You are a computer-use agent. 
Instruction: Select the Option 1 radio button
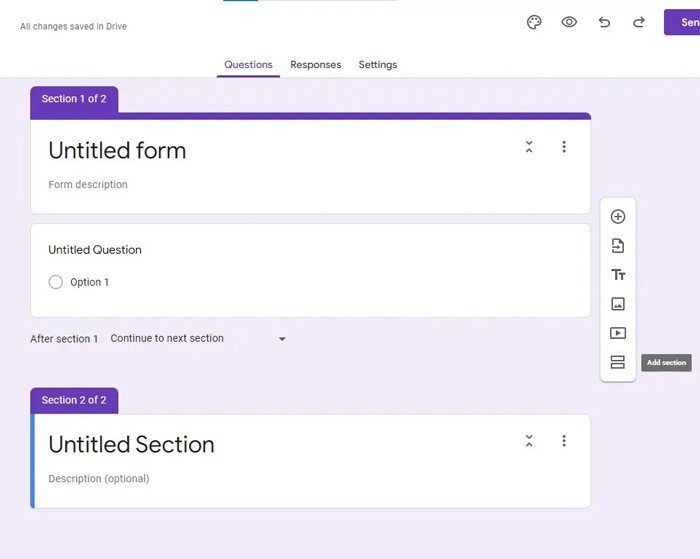click(56, 282)
